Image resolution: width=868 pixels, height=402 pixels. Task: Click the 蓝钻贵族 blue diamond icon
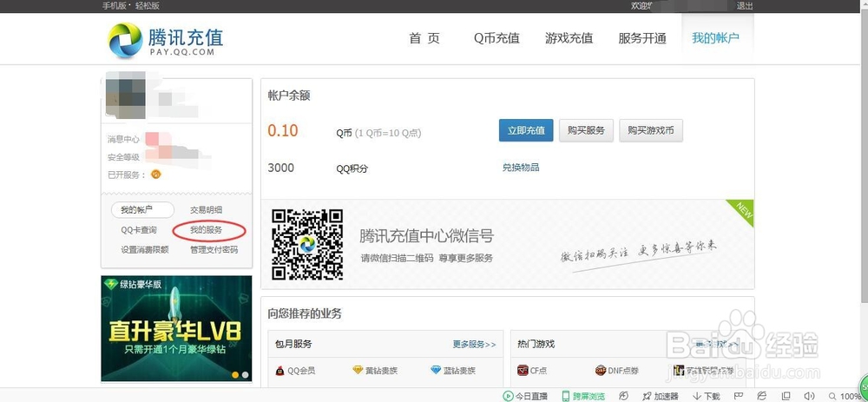[x=435, y=370]
